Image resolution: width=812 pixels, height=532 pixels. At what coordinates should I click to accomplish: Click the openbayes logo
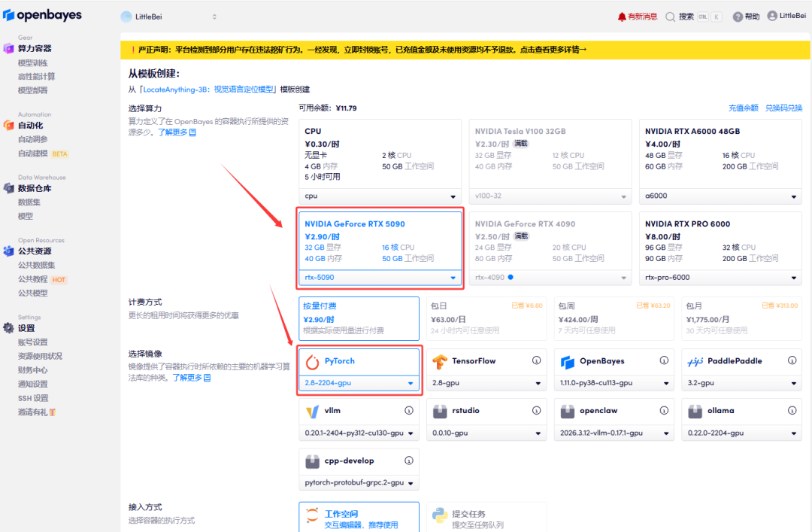coord(42,15)
